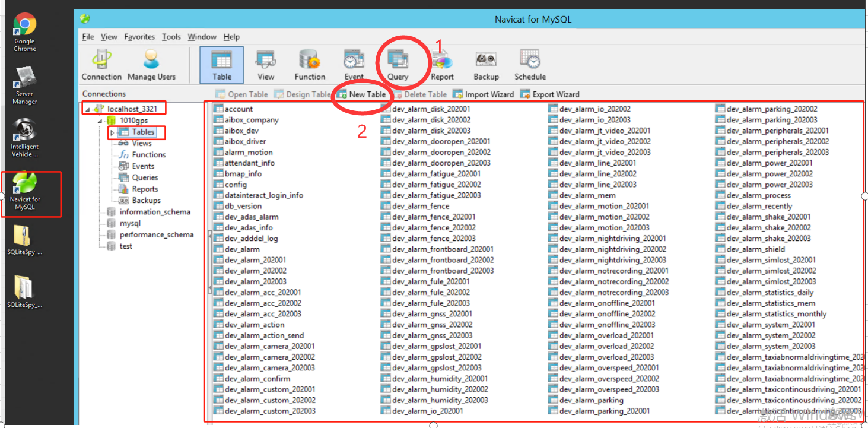
Task: Open the Function toolbar icon
Action: 310,65
